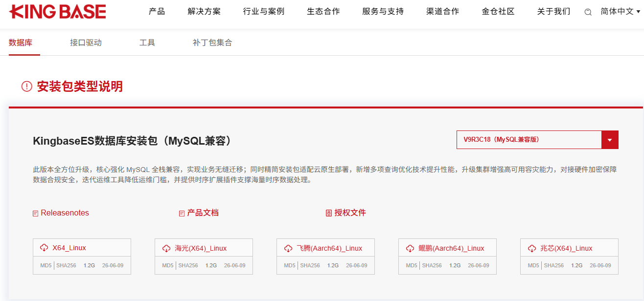Image resolution: width=644 pixels, height=301 pixels.
Task: Click the 授权文件 license icon
Action: click(329, 213)
